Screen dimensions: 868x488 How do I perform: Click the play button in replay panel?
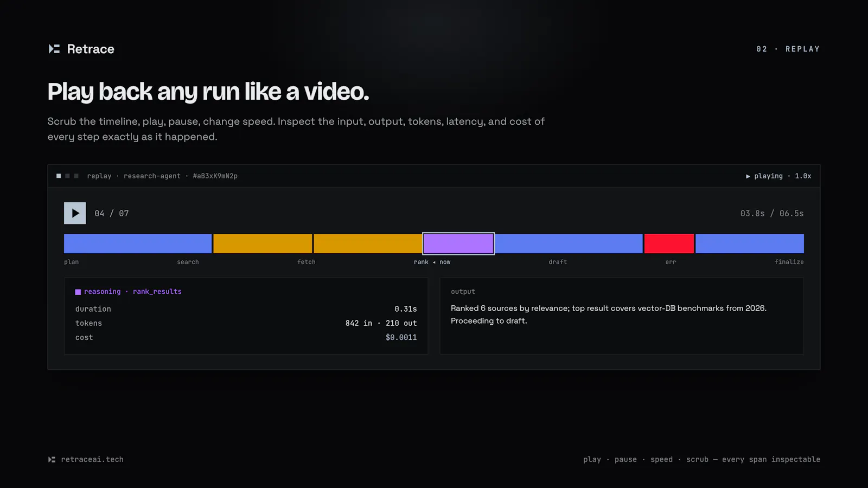75,213
